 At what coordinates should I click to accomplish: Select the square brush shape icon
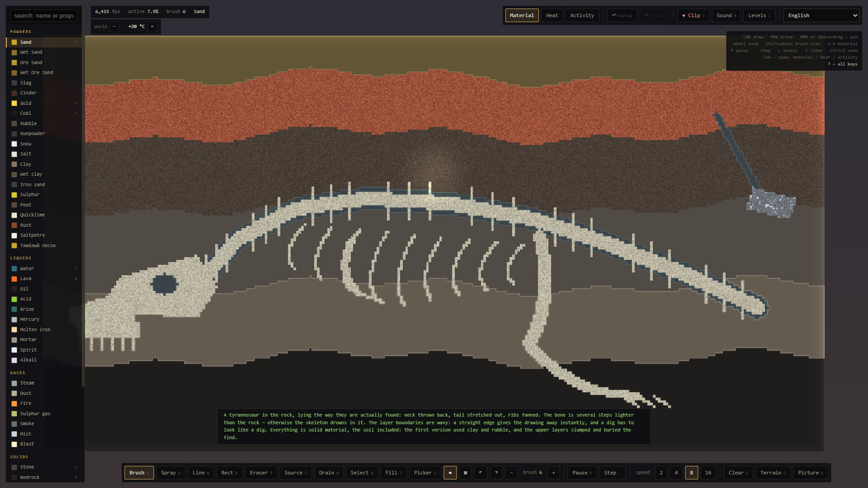click(465, 473)
